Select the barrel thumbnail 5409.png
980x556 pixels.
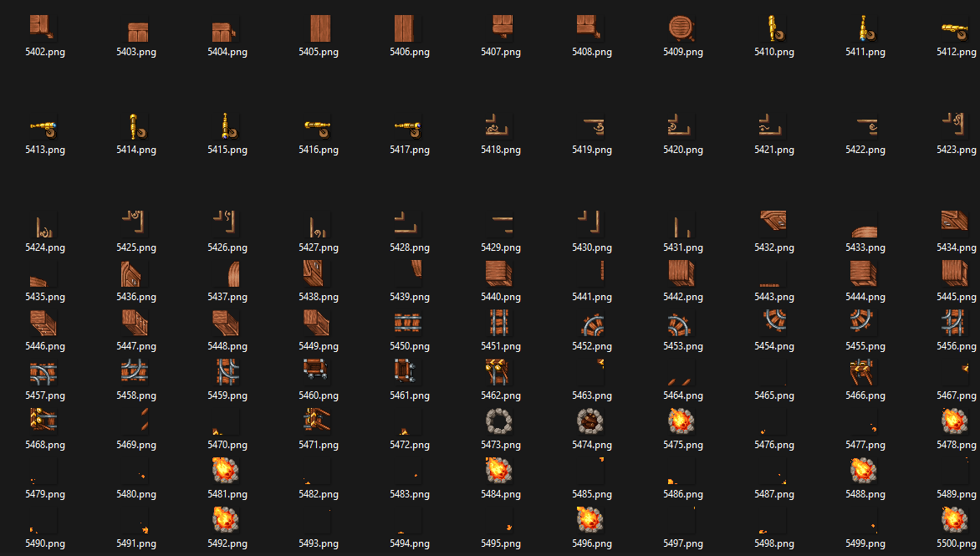pos(683,28)
